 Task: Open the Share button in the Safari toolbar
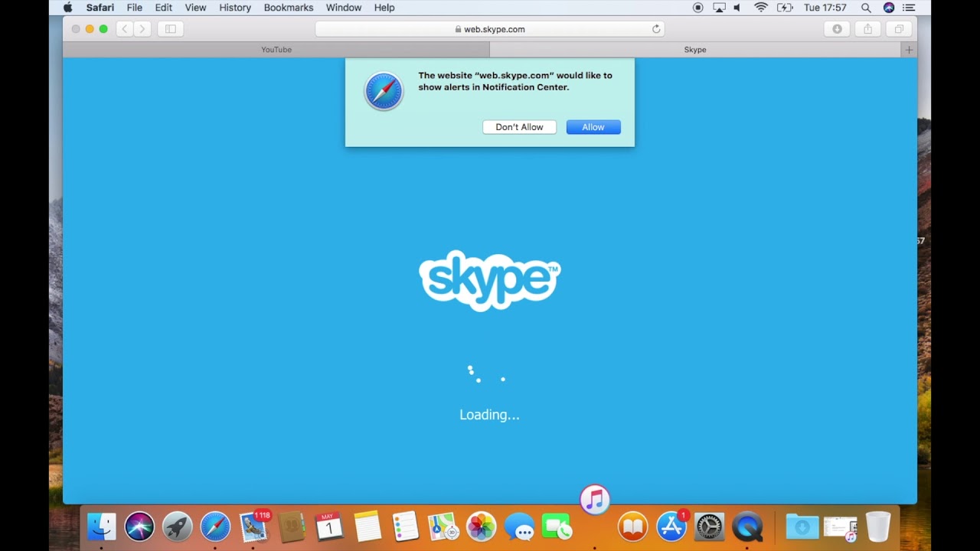[x=867, y=29]
